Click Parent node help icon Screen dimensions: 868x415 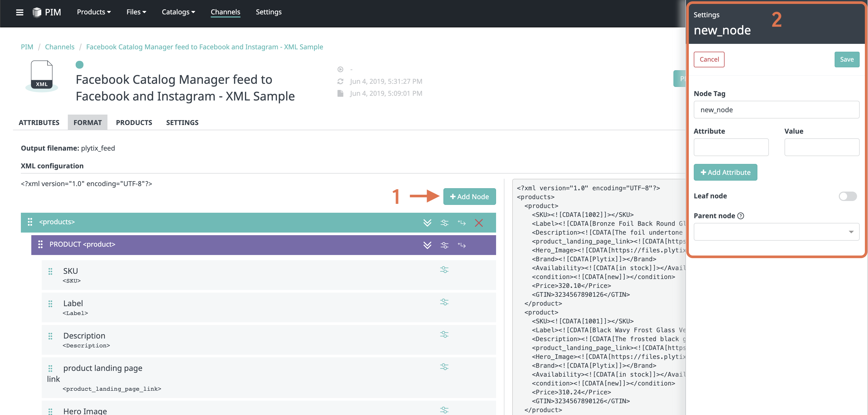coord(741,216)
